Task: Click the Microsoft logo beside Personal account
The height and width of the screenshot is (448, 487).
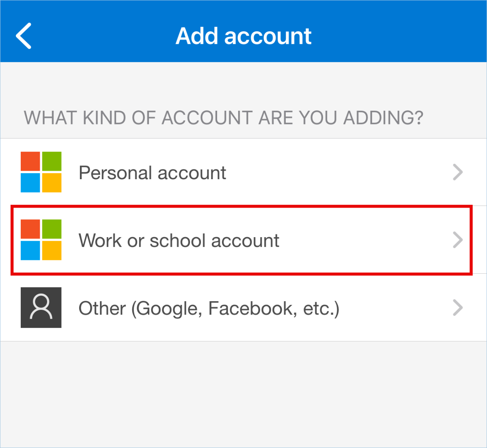Action: tap(41, 172)
